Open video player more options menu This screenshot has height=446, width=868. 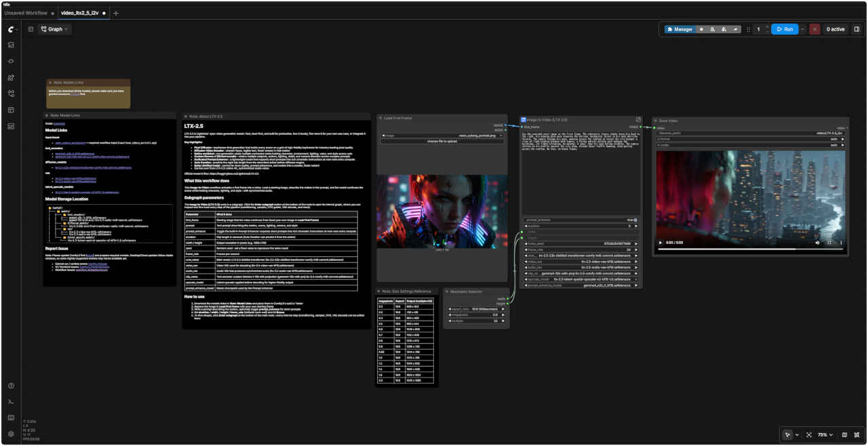pyautogui.click(x=841, y=243)
